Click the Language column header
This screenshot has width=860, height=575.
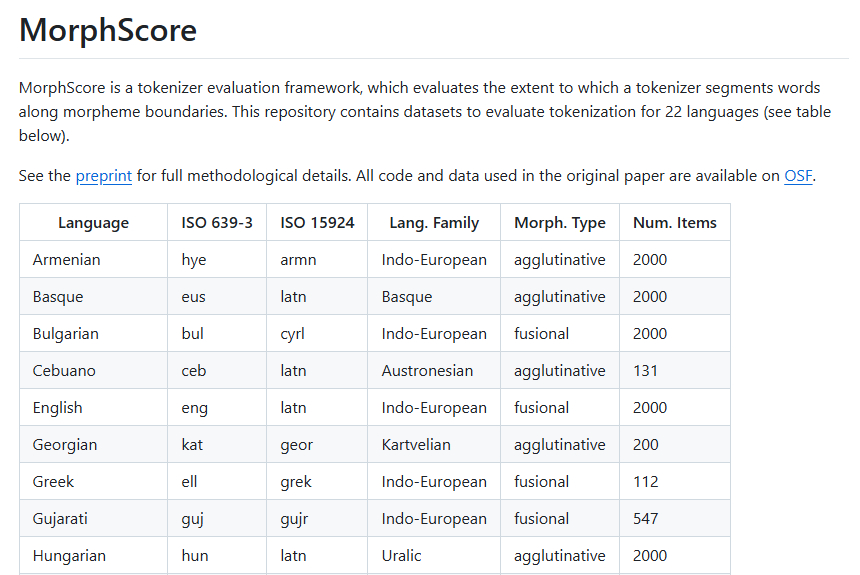click(x=93, y=223)
